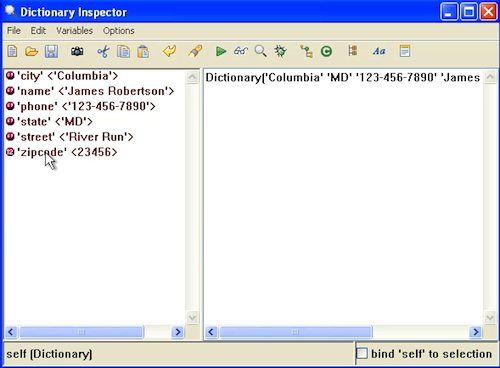Click the red icon beside 'city'
This screenshot has height=368, width=500.
coord(10,76)
